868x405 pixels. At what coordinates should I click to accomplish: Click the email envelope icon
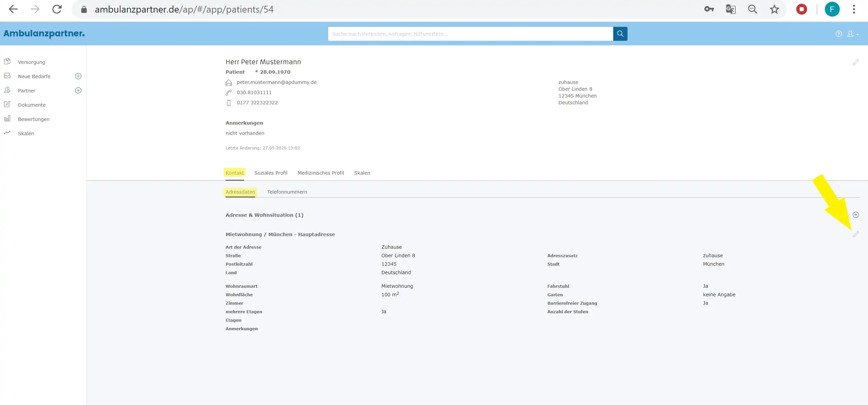pos(229,83)
